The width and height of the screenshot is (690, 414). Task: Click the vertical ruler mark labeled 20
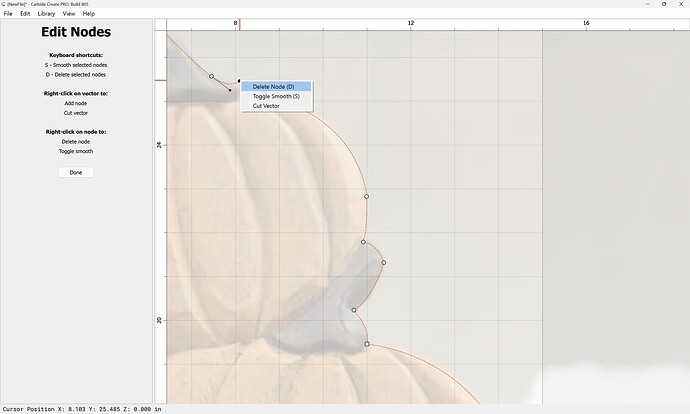(159, 320)
